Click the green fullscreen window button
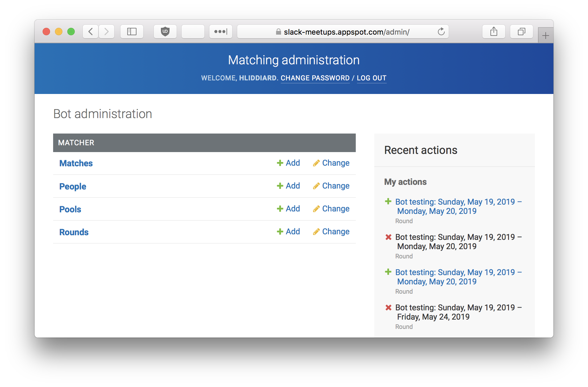 click(x=71, y=32)
